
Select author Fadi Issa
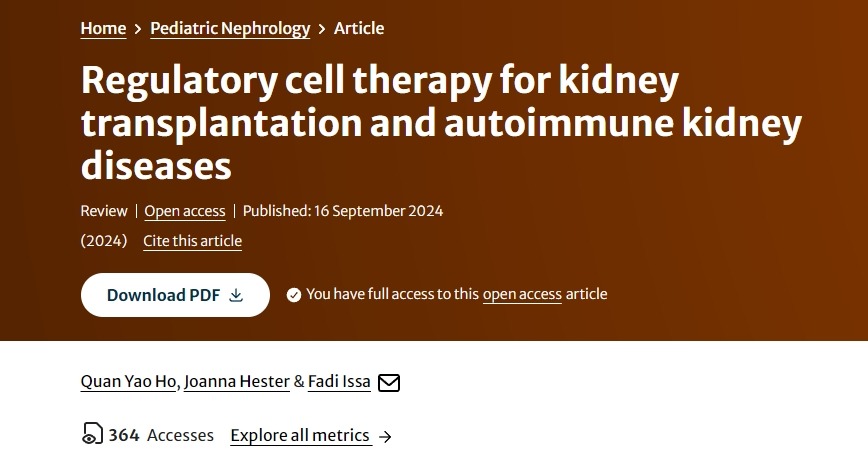coord(339,382)
